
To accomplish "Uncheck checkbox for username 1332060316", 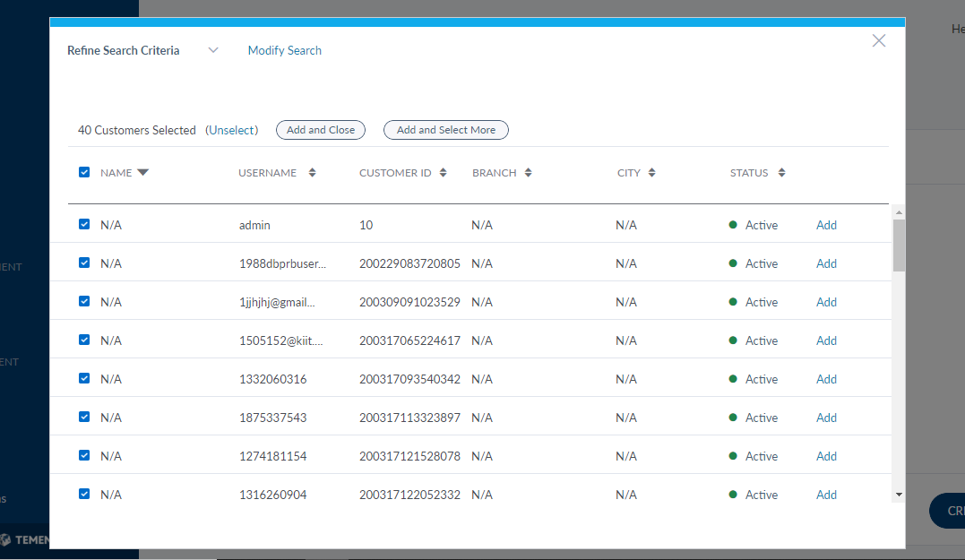I will coord(84,379).
